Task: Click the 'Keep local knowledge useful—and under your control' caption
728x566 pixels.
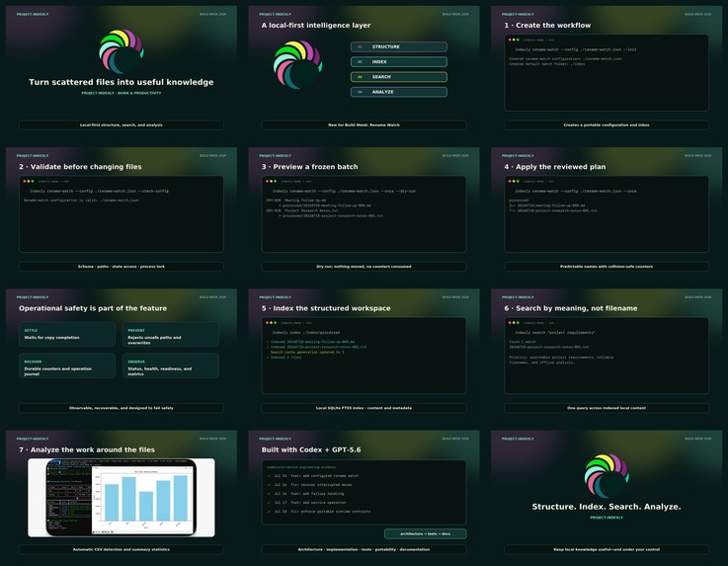Action: (x=607, y=550)
